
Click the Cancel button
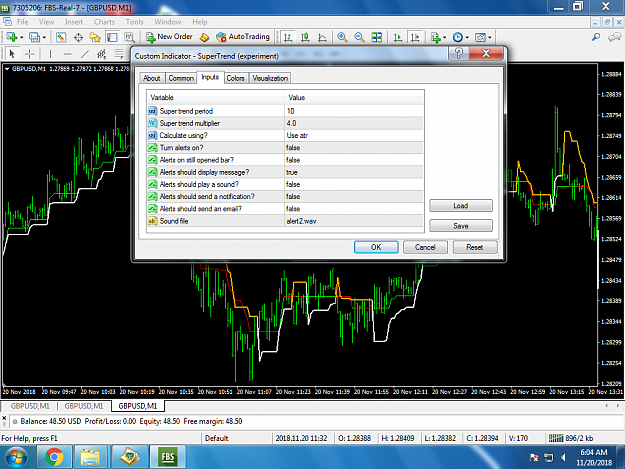[x=425, y=247]
